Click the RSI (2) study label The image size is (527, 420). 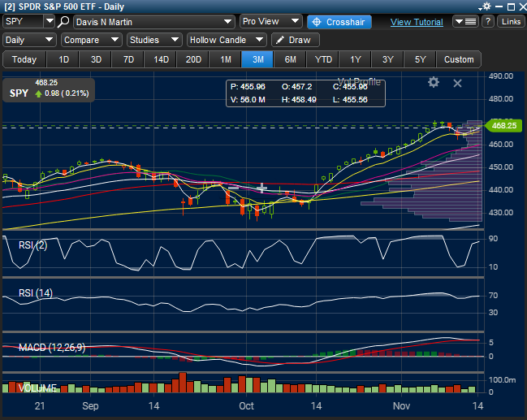[33, 245]
